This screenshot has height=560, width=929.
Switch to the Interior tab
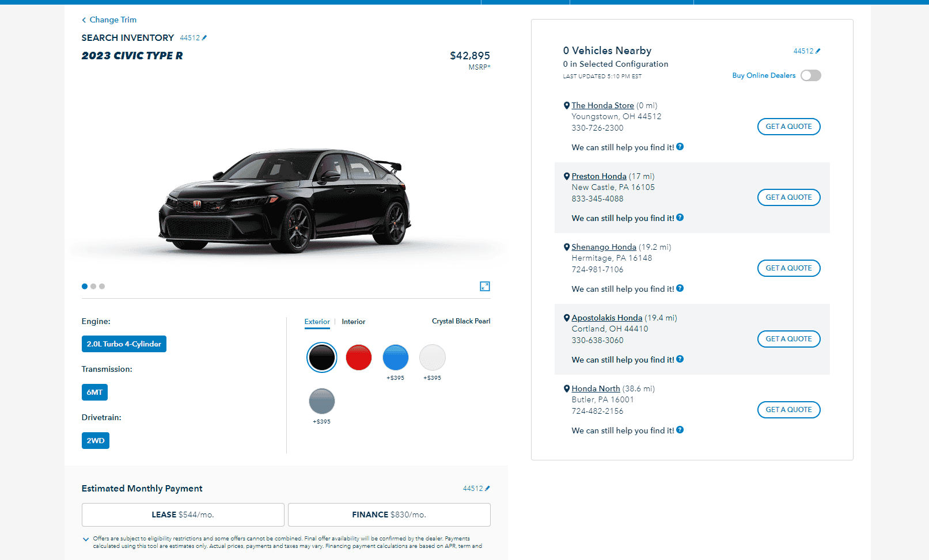(x=353, y=322)
